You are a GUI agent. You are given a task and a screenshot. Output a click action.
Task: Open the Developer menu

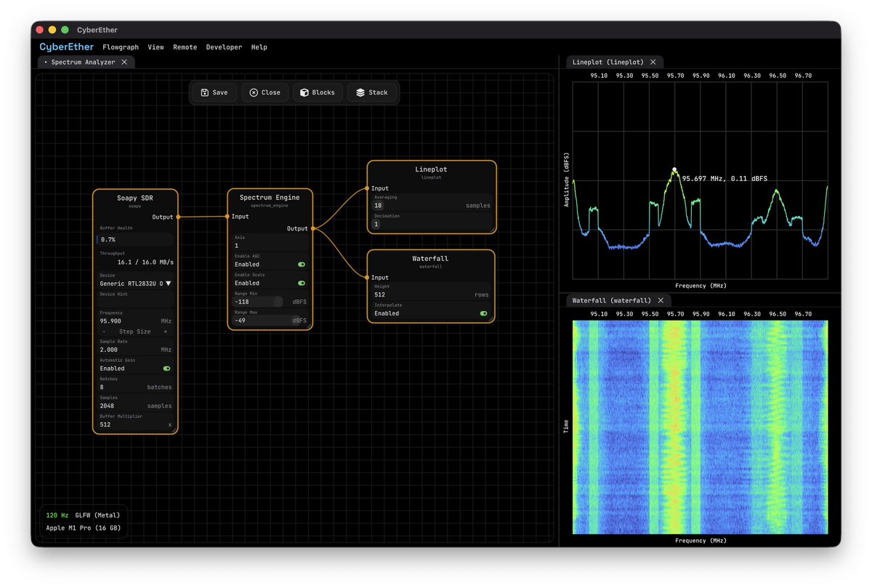[224, 47]
